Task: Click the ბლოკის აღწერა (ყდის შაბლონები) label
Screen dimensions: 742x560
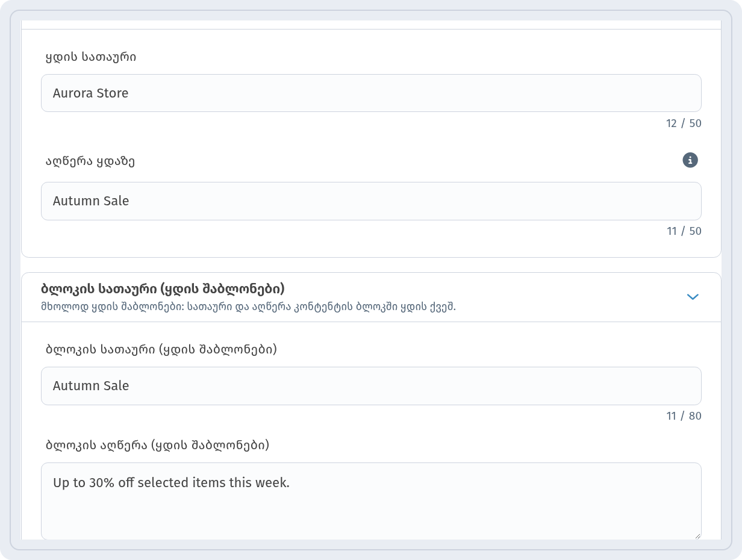Action: coord(158,446)
